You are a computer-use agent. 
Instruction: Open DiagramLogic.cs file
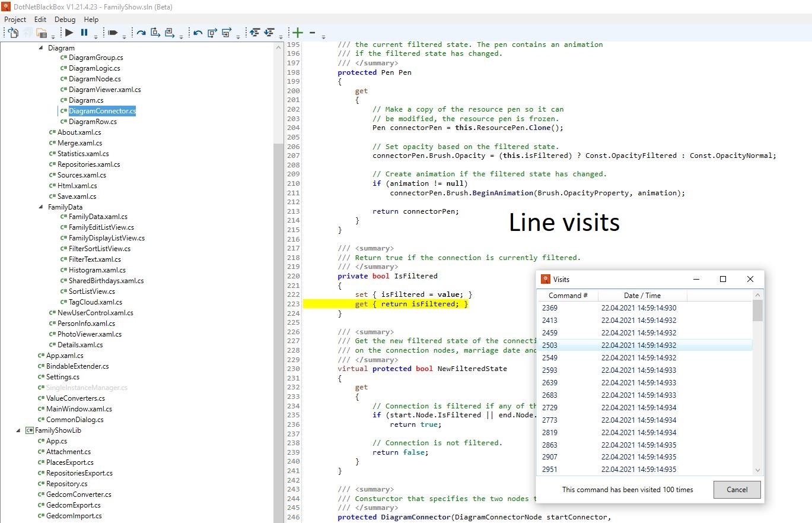[94, 68]
